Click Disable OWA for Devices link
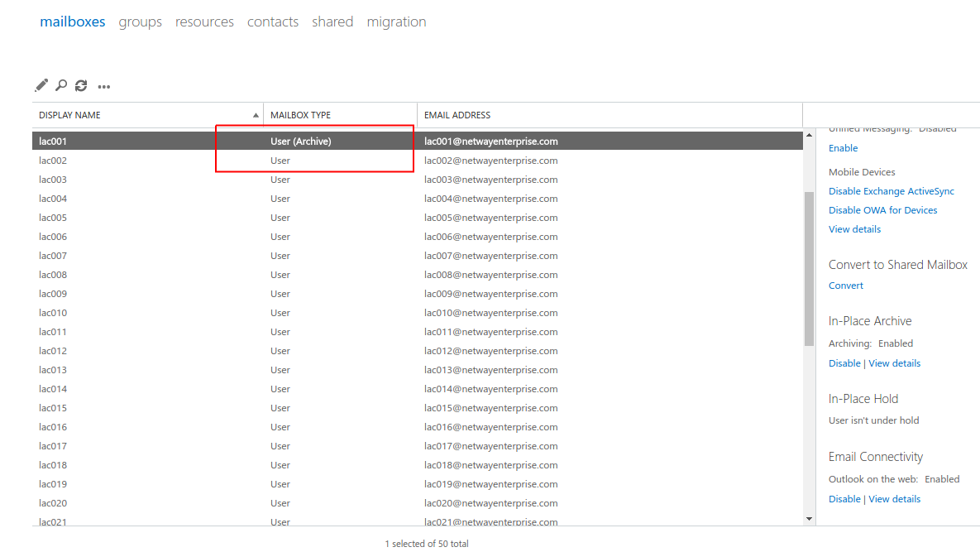Viewport: 980px width, 552px height. coord(882,210)
